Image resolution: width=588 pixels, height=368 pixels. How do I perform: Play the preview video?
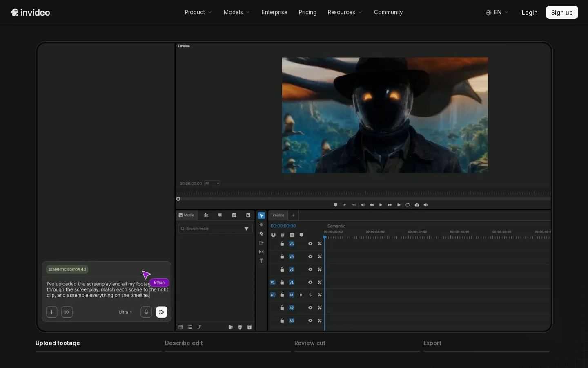coord(381,205)
